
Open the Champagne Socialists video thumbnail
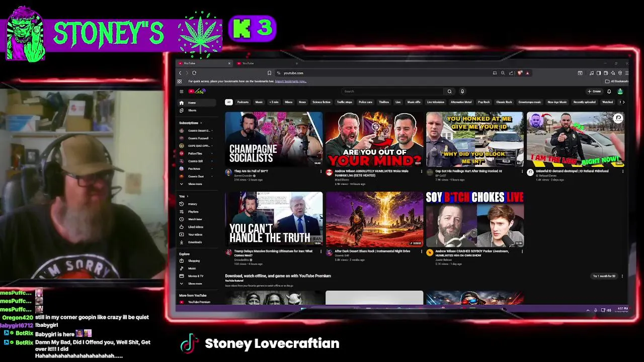pos(274,139)
